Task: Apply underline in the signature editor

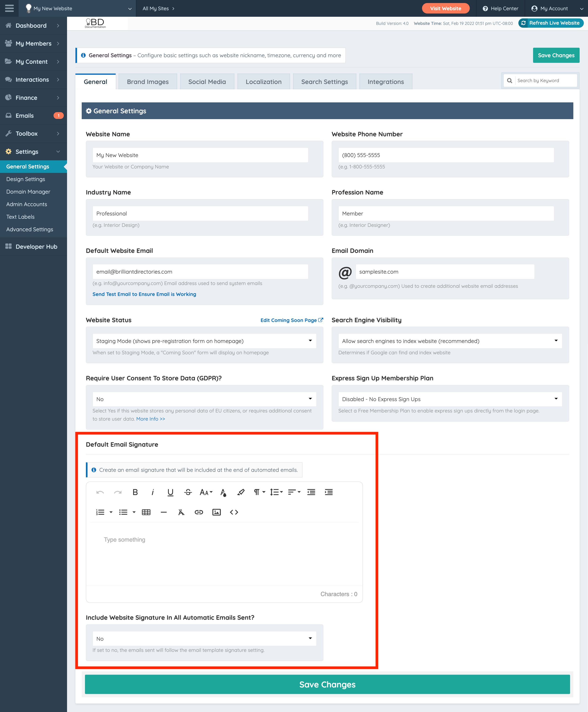Action: pyautogui.click(x=170, y=492)
